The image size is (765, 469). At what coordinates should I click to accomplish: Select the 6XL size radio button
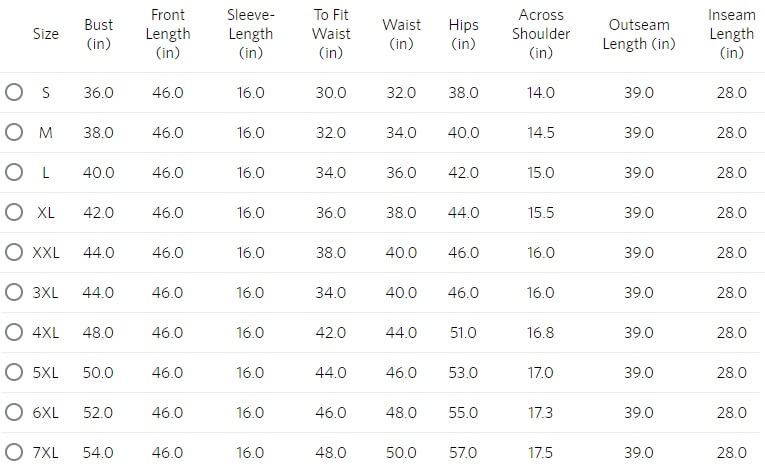[x=14, y=412]
